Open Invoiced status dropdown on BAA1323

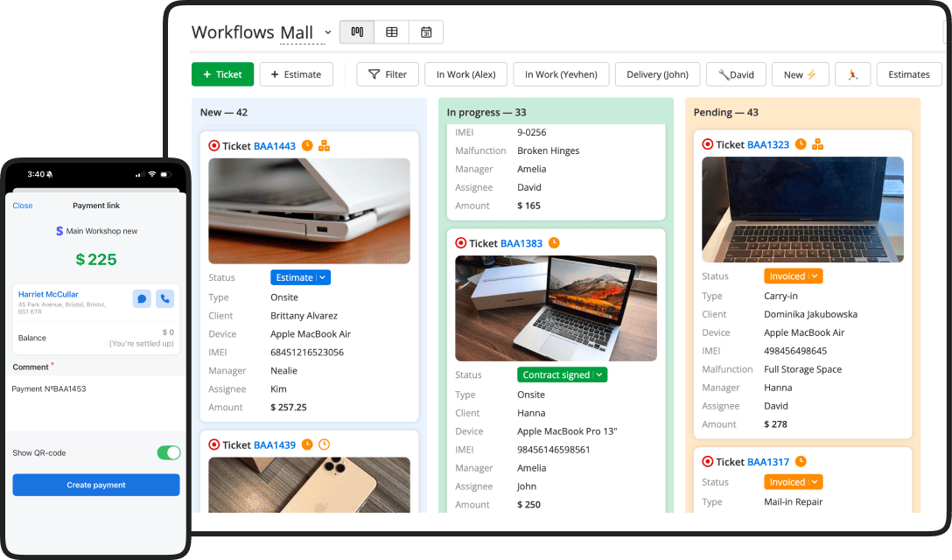pyautogui.click(x=793, y=276)
